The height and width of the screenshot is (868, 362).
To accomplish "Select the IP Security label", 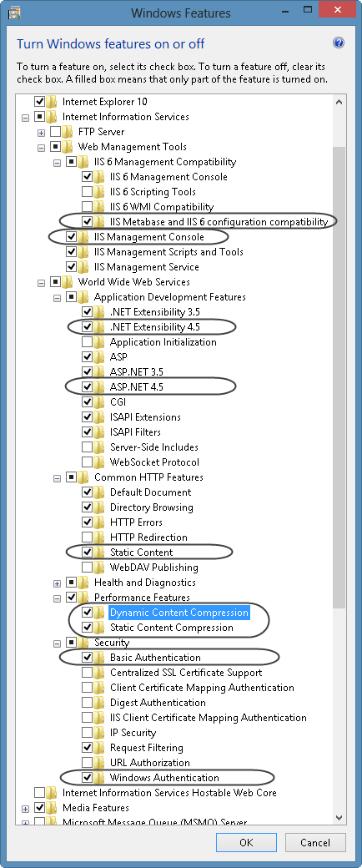I will pyautogui.click(x=133, y=733).
